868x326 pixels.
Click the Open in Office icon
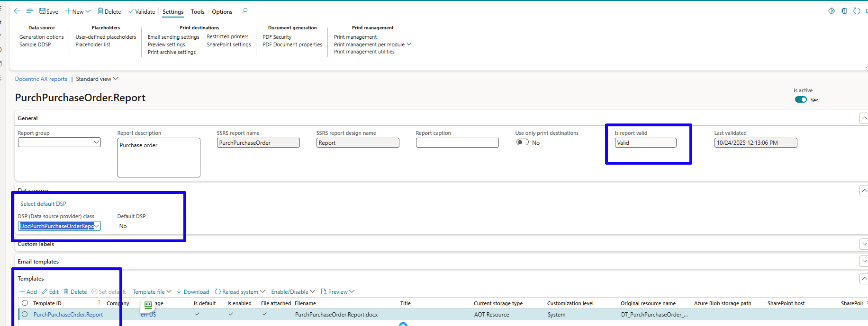[844, 11]
